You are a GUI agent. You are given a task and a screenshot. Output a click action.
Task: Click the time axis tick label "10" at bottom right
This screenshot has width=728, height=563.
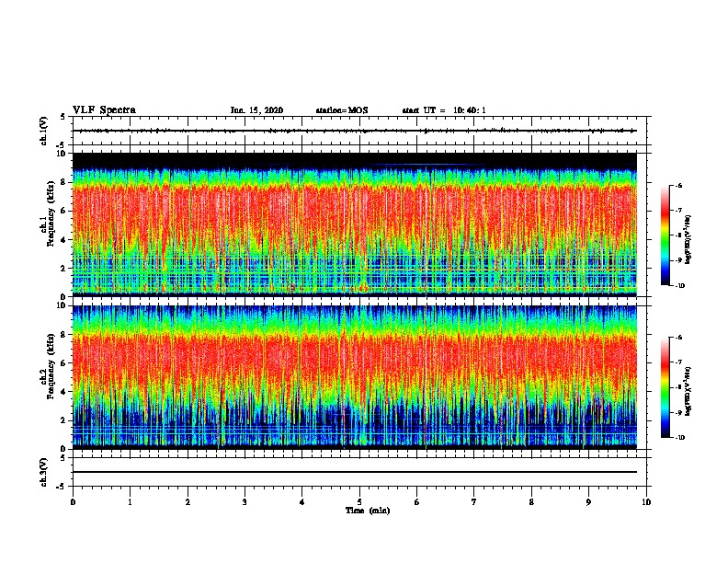coord(646,502)
